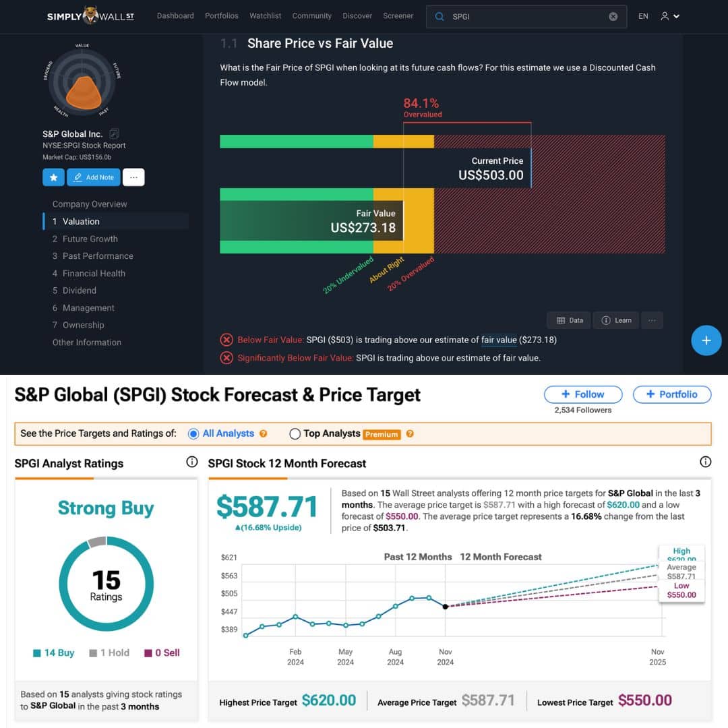This screenshot has height=728, width=728.
Task: Select the Valuation sidebar section
Action: coord(116,222)
